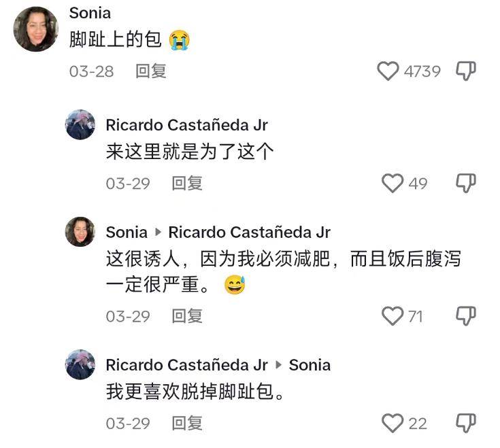Image resolution: width=500 pixels, height=448 pixels.
Task: Reply to Sonia's comment about 减肥
Action: [186, 315]
